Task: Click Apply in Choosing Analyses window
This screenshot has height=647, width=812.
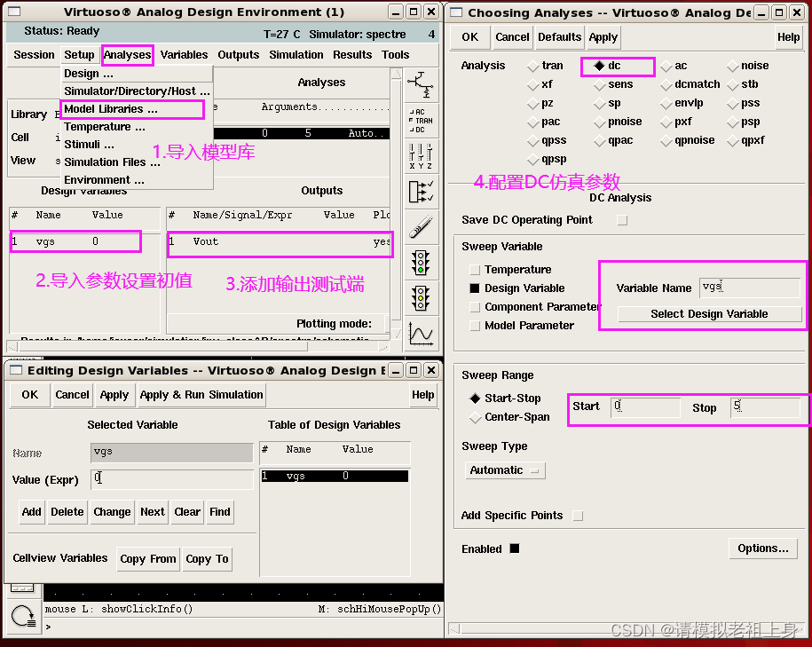Action: coord(603,37)
